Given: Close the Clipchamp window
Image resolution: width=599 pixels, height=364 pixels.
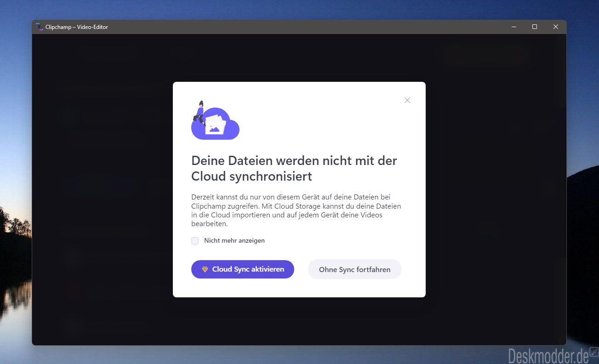Looking at the screenshot, I should click(x=556, y=27).
